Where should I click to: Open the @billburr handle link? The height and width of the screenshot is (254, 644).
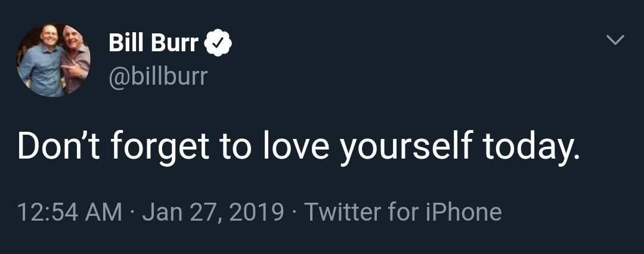[158, 75]
